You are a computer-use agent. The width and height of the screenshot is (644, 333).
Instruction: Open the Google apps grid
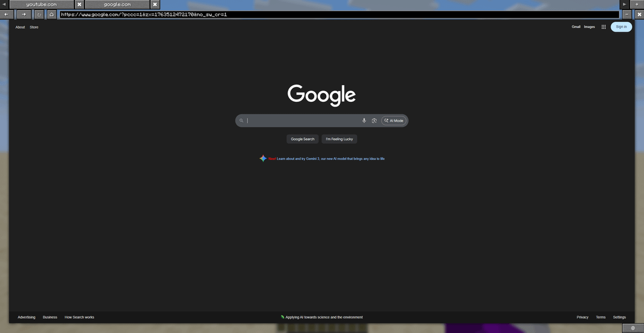tap(603, 27)
